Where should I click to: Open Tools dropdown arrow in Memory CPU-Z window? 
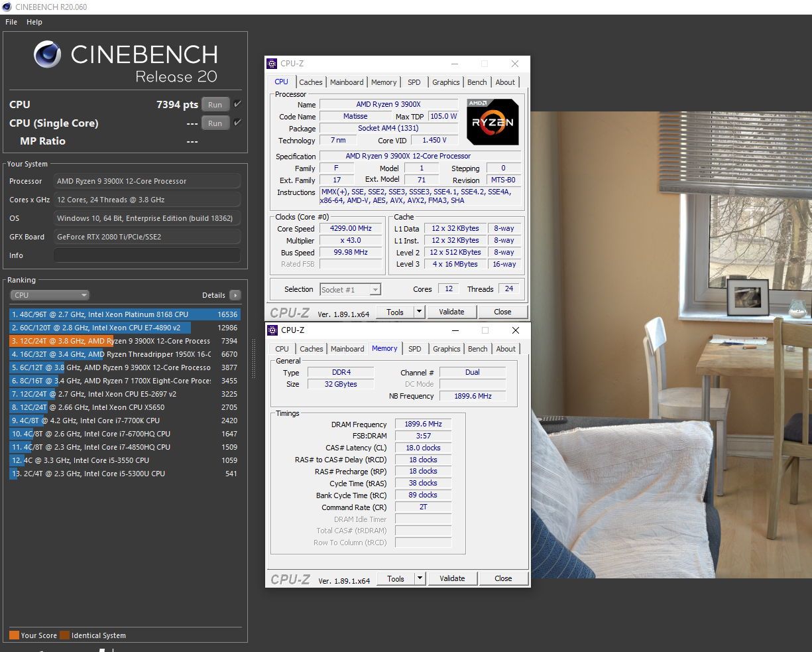point(420,578)
